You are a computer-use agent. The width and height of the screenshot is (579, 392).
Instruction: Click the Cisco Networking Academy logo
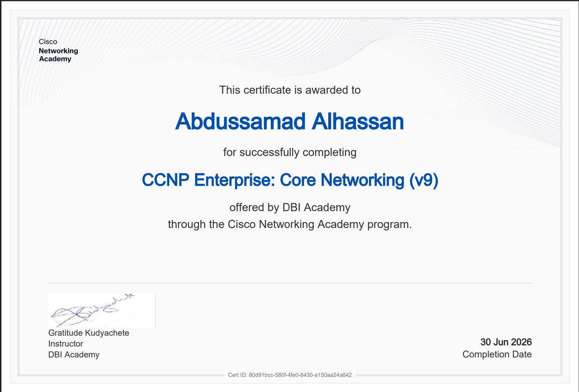pos(58,51)
